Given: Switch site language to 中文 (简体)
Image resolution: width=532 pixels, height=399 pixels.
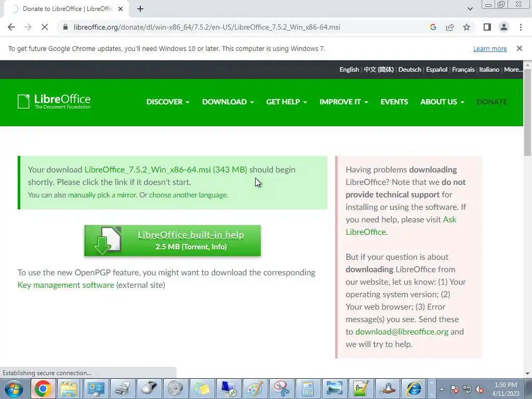Looking at the screenshot, I should (x=379, y=70).
